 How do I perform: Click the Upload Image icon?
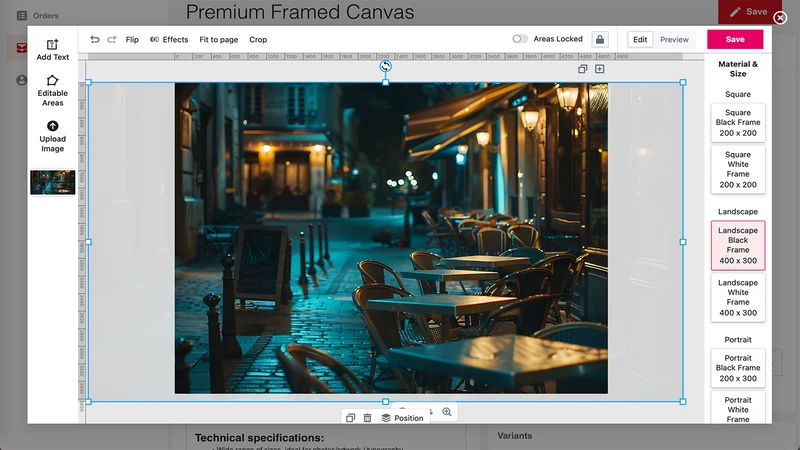pyautogui.click(x=53, y=126)
